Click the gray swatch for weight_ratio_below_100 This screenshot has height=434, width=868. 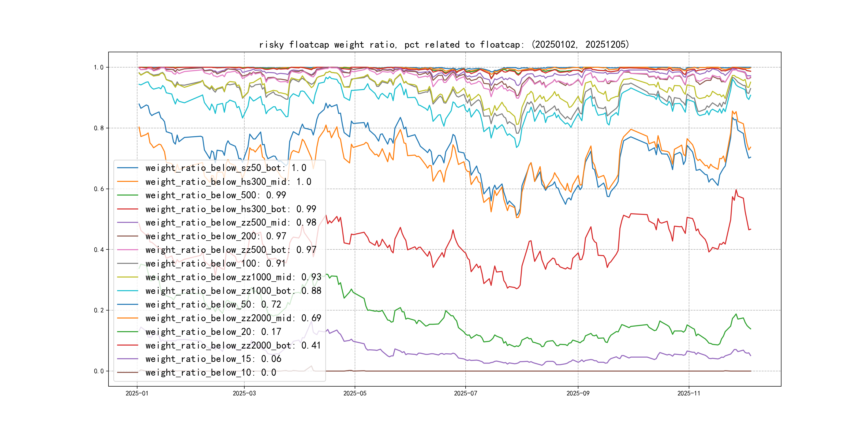coord(127,264)
